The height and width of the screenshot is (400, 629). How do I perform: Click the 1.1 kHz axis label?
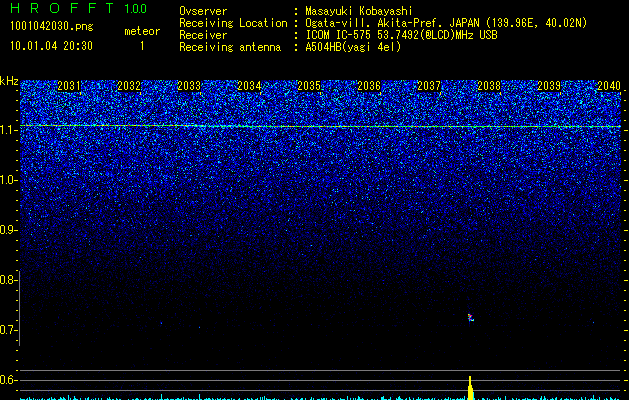(8, 130)
